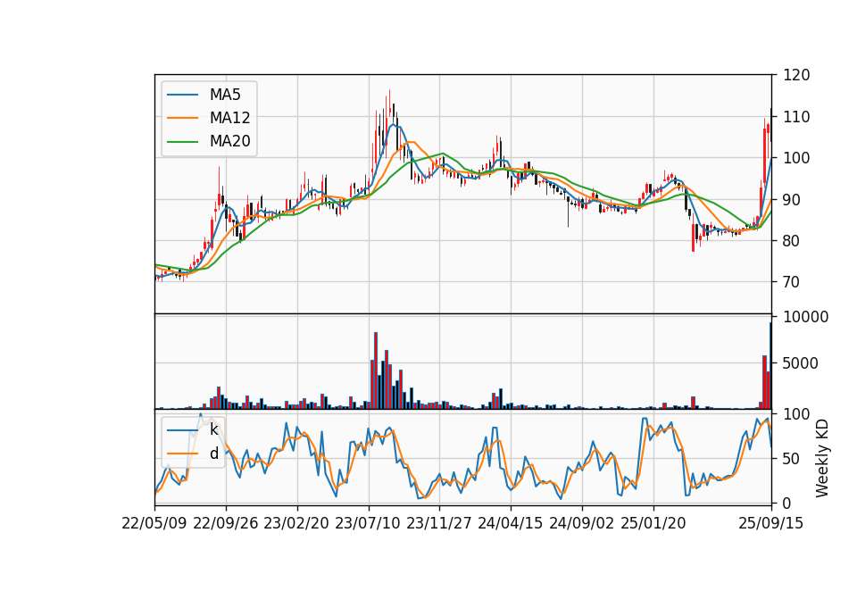Viewport: 857px width, 616px height.
Task: Click the MA5 legend label
Action: coord(225,95)
